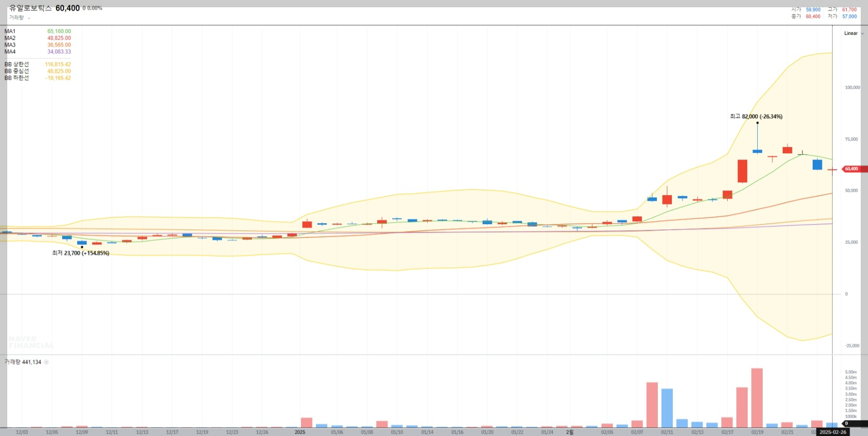868x436 pixels.
Task: Select the MA1 65,160.00 legend row
Action: click(x=37, y=32)
